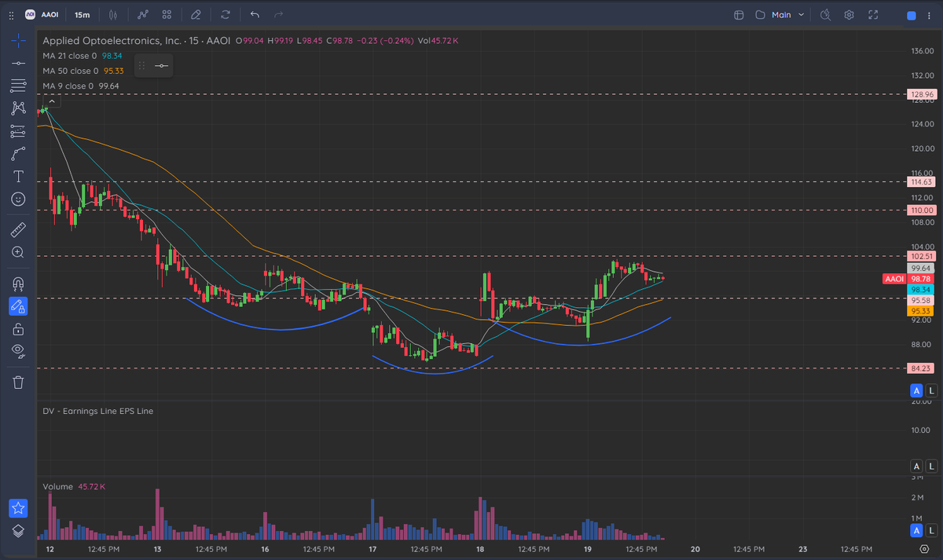Toggle auto scale A on volume pane
The image size is (943, 560).
click(x=915, y=531)
